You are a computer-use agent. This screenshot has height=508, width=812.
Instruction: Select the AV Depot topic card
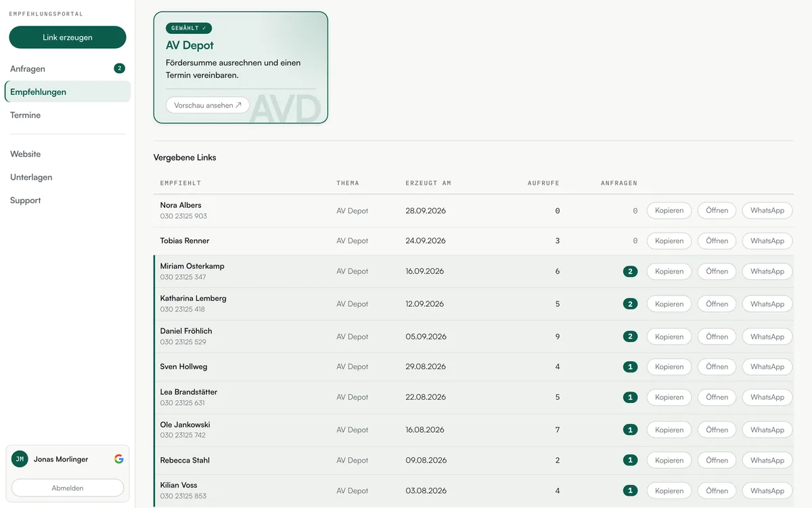pos(241,68)
